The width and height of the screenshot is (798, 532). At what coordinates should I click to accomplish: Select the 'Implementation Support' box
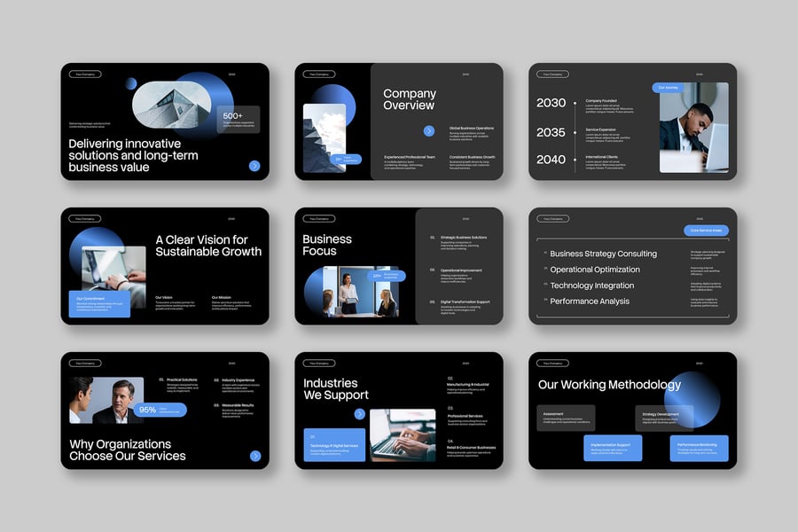click(x=612, y=448)
